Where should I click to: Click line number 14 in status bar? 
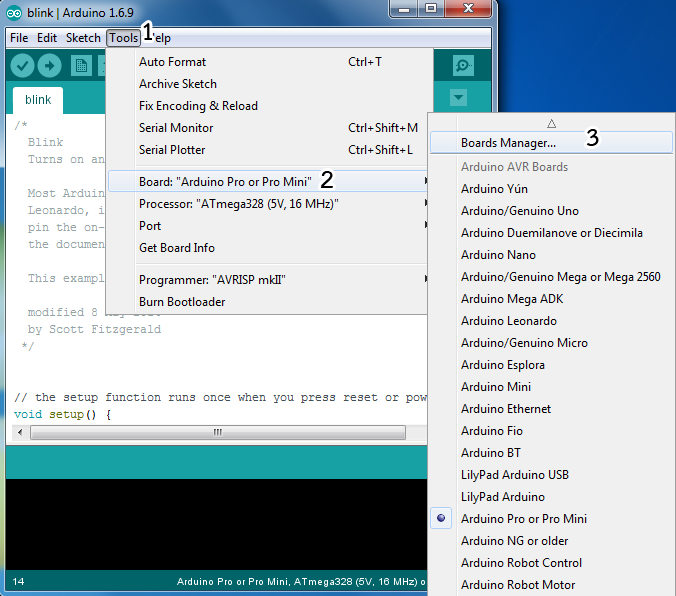coord(19,581)
